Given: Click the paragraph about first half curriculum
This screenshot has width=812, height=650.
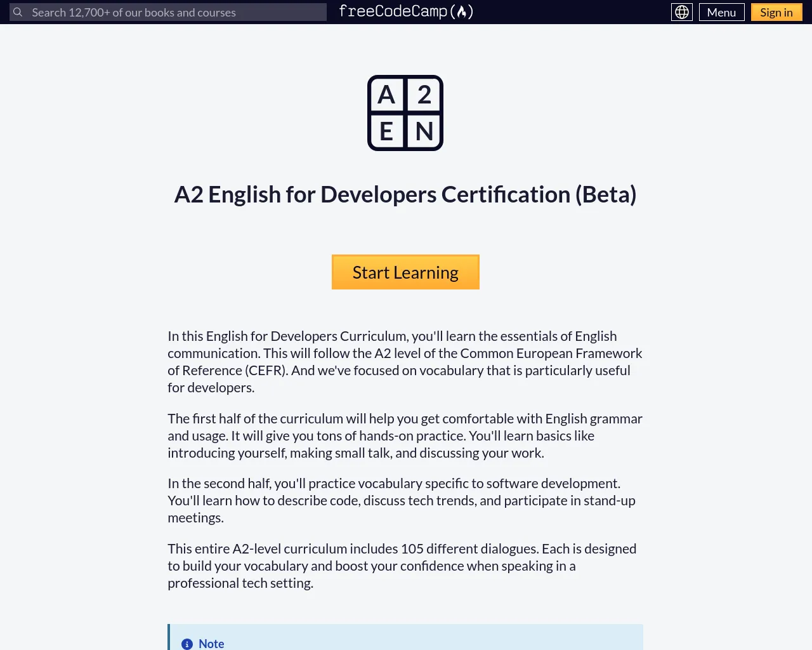Looking at the screenshot, I should click(x=405, y=435).
